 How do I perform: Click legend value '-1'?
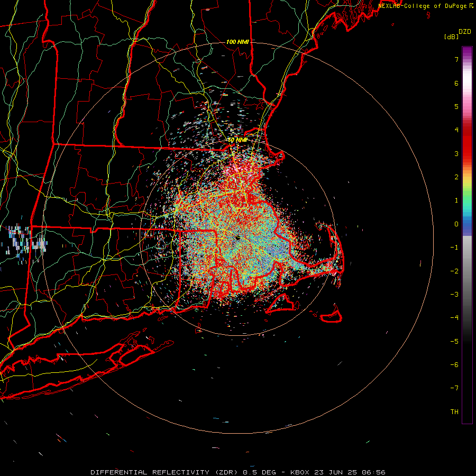(x=454, y=248)
